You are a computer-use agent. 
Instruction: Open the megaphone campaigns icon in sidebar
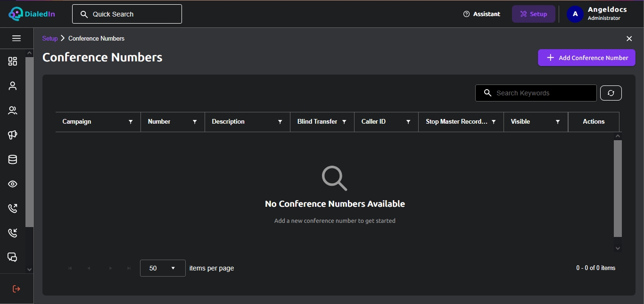(13, 135)
